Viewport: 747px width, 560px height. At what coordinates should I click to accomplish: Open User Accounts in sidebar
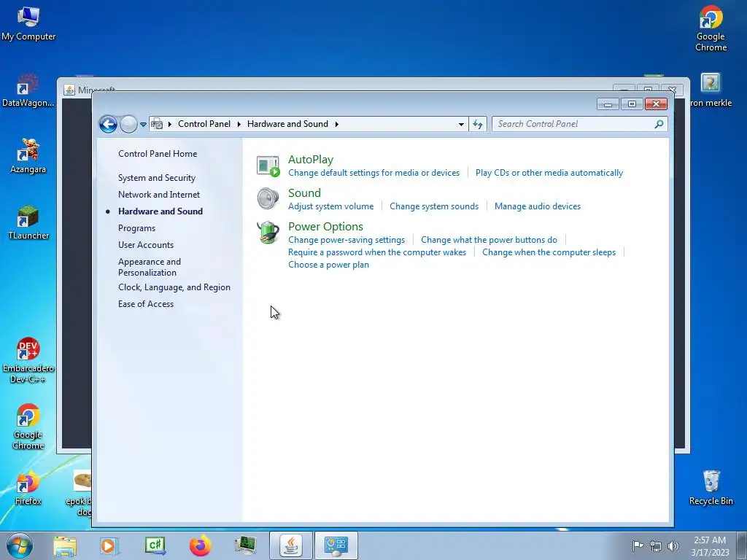146,245
